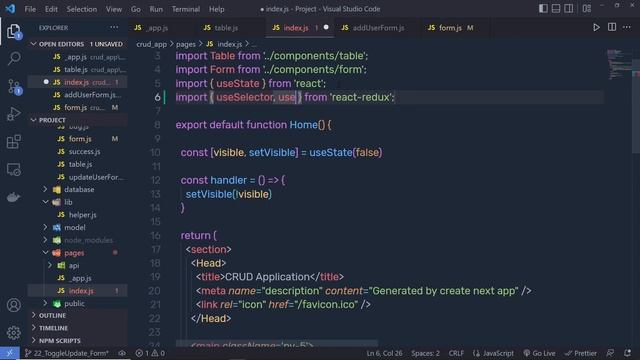Open the Docker view icon
The width and height of the screenshot is (640, 360).
point(14,197)
